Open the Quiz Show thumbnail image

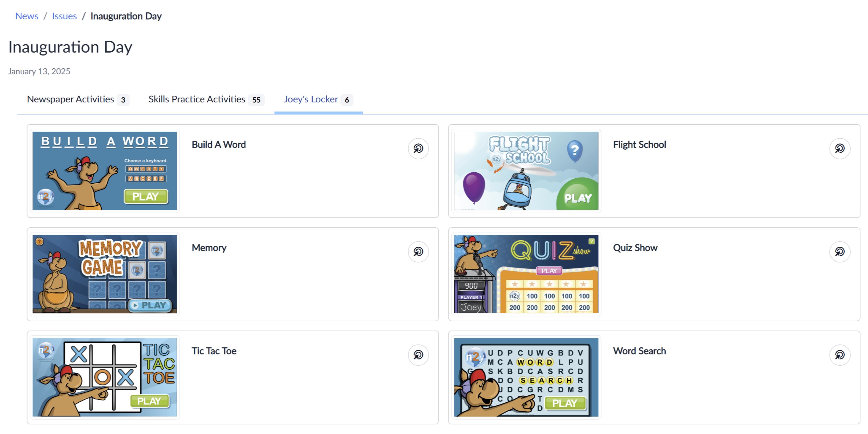coord(526,274)
